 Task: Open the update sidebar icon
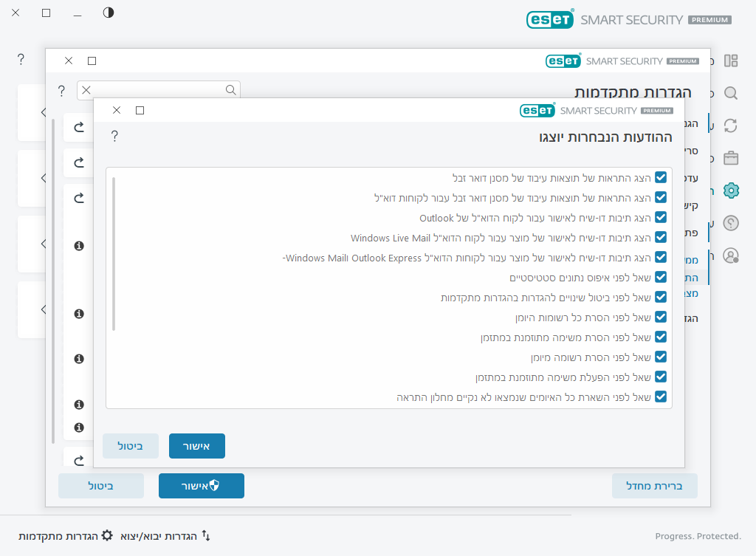[x=731, y=126]
